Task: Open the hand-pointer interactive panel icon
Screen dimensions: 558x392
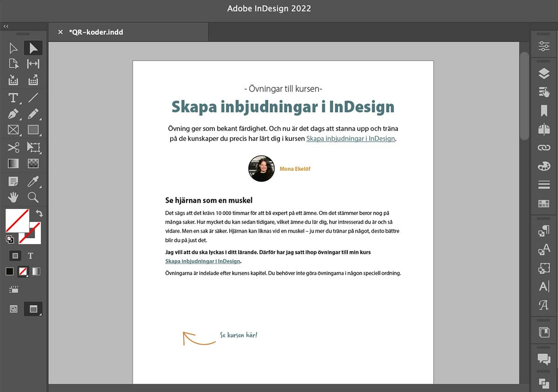Action: 544,92
